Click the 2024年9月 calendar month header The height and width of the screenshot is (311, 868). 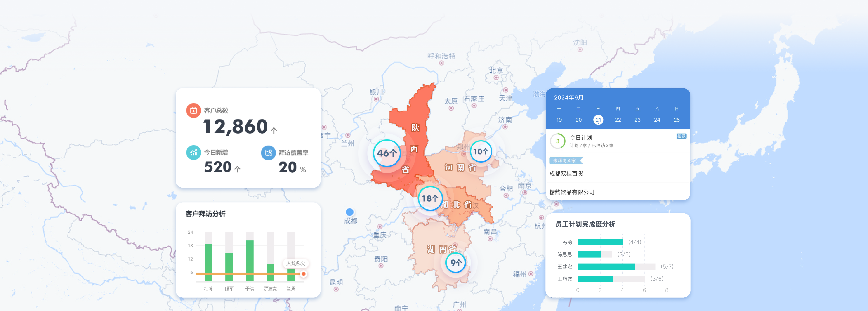point(569,97)
